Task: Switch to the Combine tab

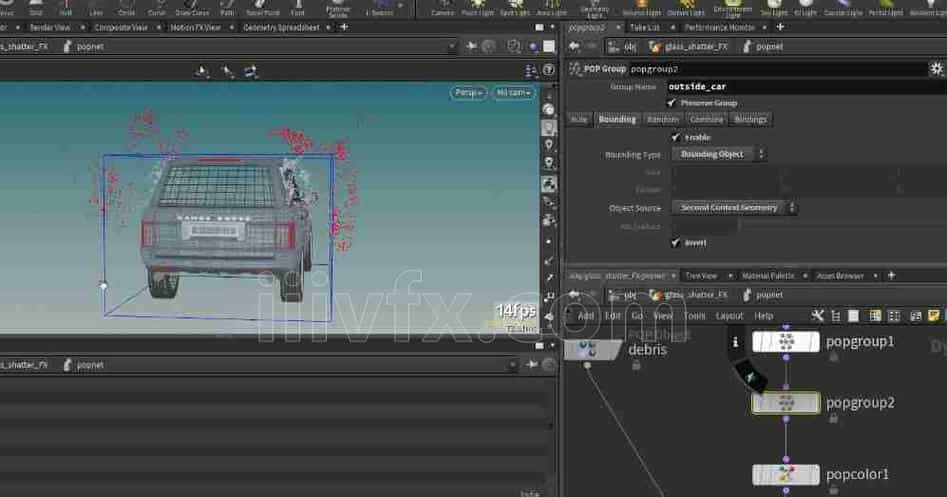Action: point(706,120)
